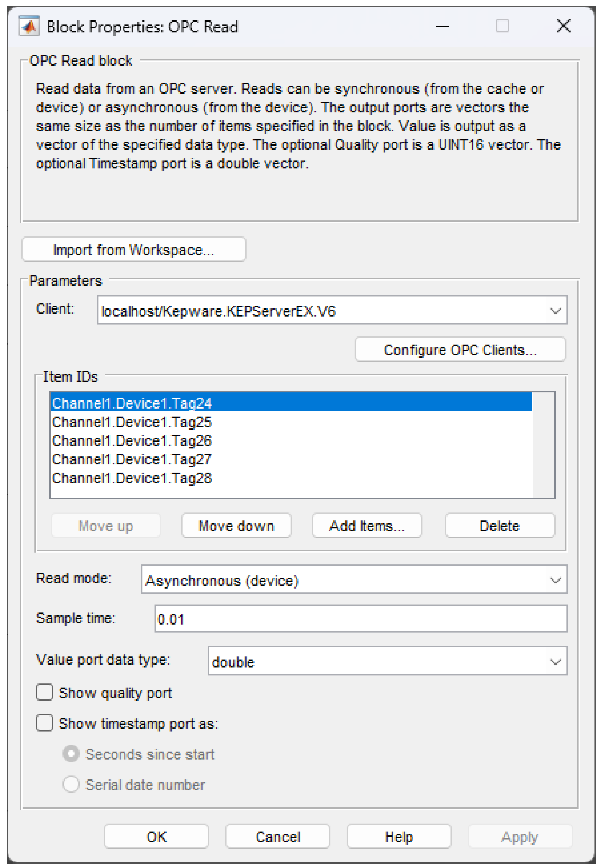This screenshot has height=868, width=600.
Task: Click Move down button
Action: pyautogui.click(x=236, y=525)
